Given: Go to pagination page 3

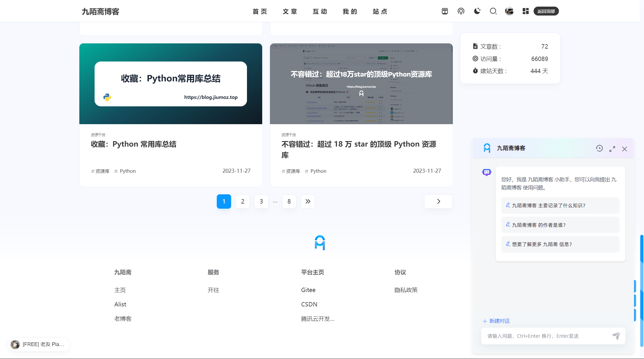Looking at the screenshot, I should pos(261,201).
